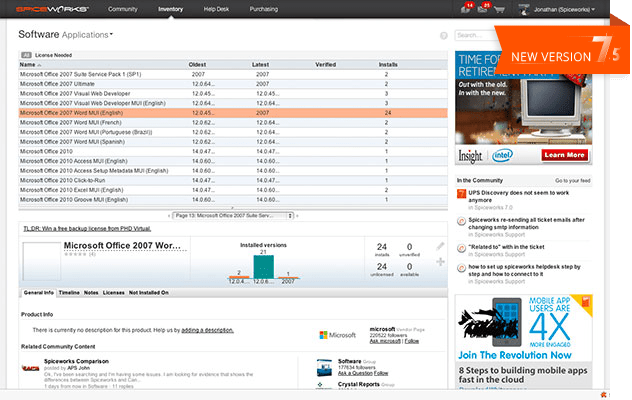Viewport: 632px width, 400px height.
Task: Follow the Software group
Action: pos(381,373)
